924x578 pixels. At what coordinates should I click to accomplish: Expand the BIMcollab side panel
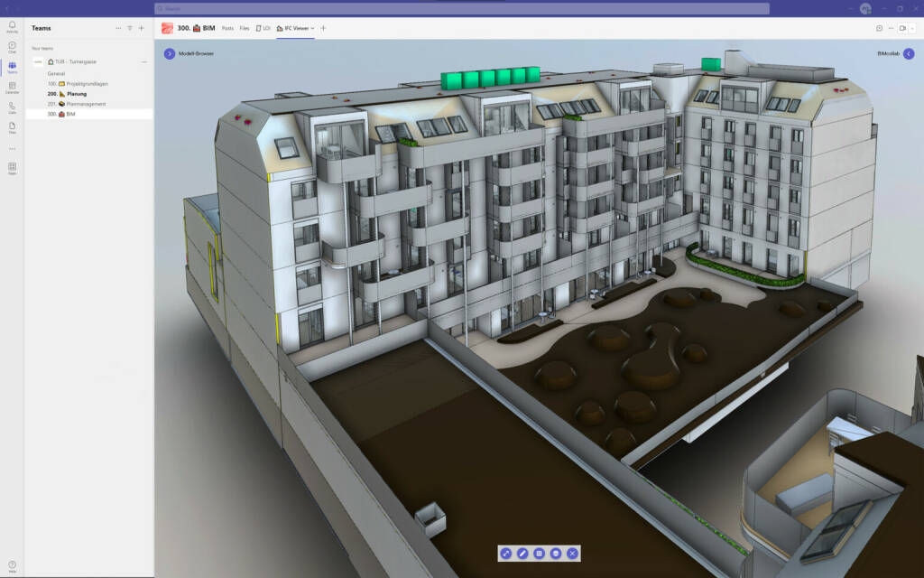pyautogui.click(x=909, y=53)
